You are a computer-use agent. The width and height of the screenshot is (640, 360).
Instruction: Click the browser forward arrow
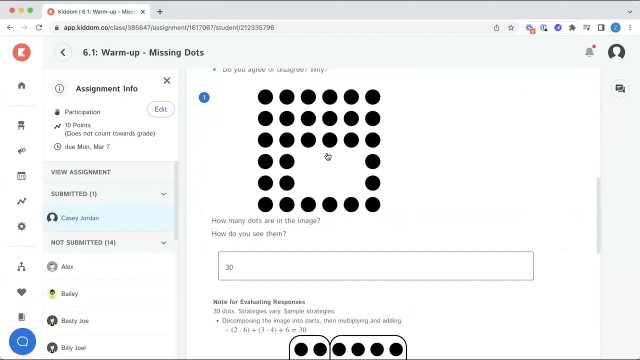(x=24, y=27)
